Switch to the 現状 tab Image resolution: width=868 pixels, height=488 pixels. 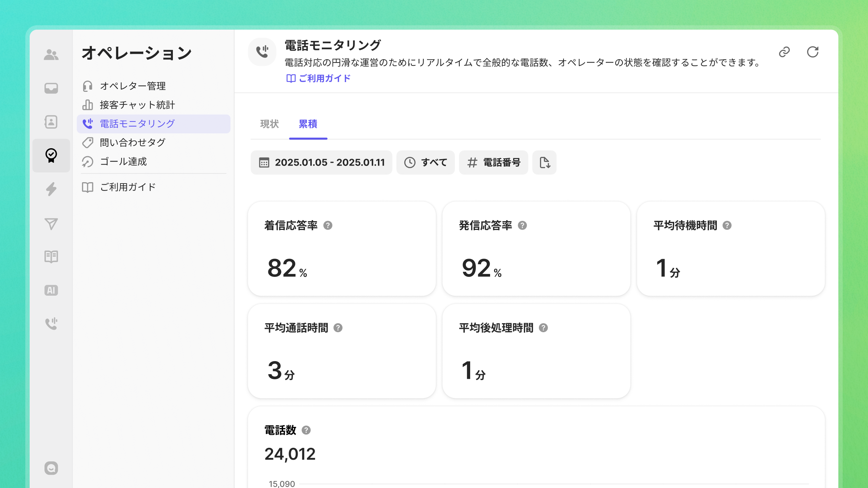(269, 124)
